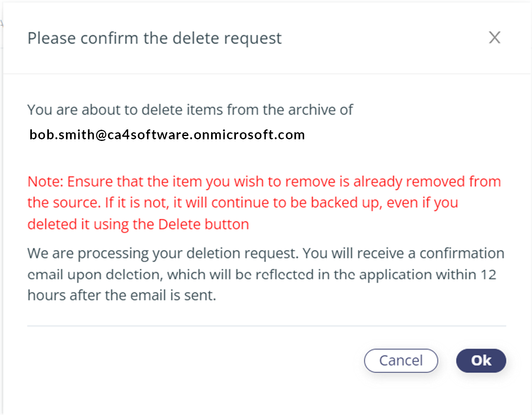This screenshot has height=415, width=532.
Task: Click "hours after the email is sent" line
Action: pos(121,296)
